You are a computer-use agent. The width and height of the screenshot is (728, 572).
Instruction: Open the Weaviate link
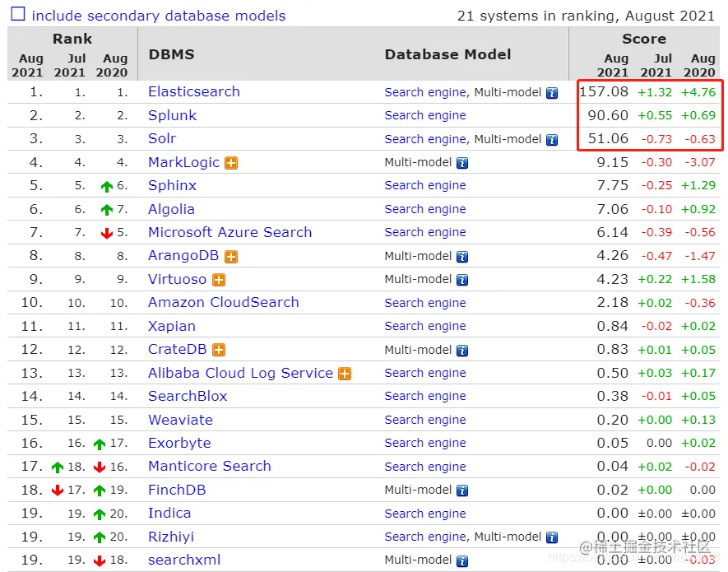coord(181,420)
